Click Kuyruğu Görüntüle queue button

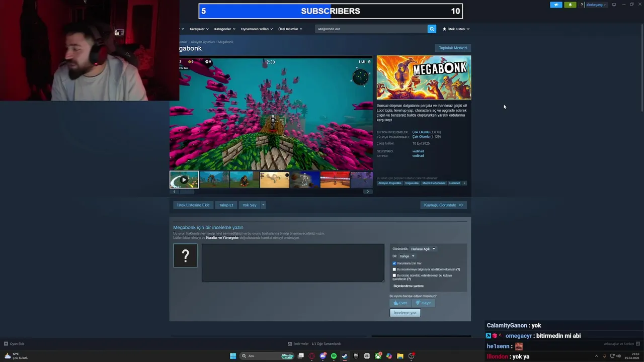tap(443, 205)
